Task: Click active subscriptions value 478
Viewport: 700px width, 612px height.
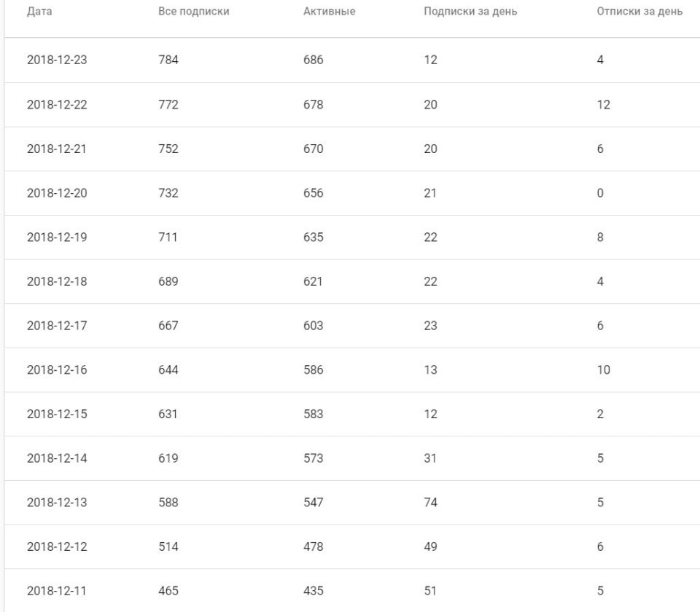Action: click(x=313, y=547)
